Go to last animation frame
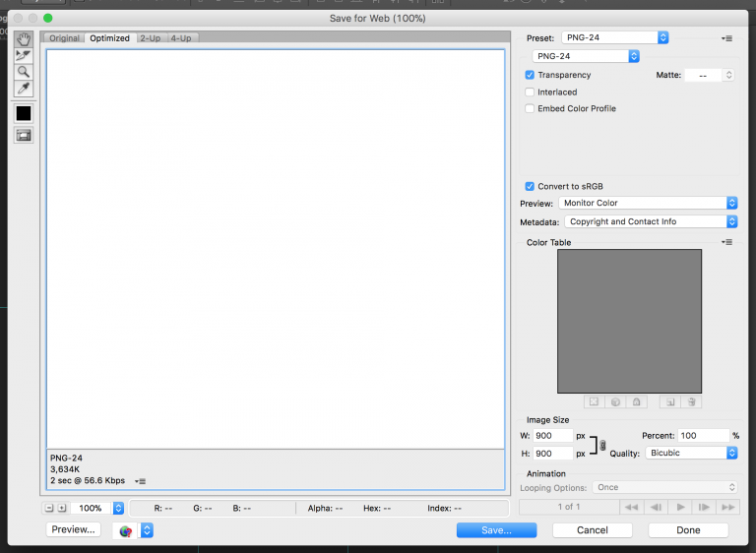Image resolution: width=756 pixels, height=553 pixels. pos(728,507)
